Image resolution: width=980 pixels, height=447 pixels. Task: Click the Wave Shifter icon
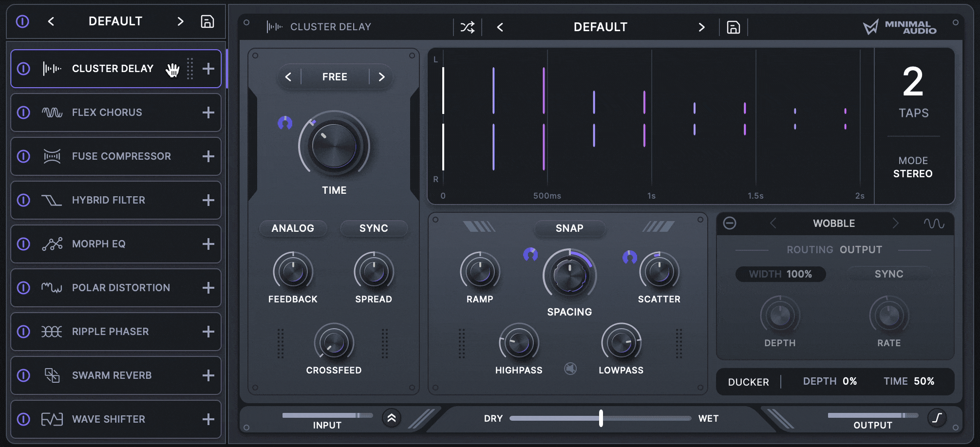[52, 419]
